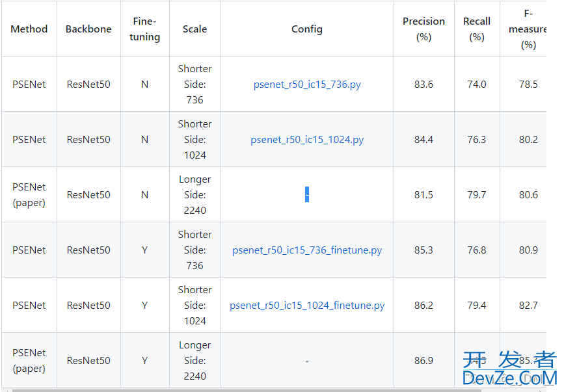Select the F-measure value 78.5
Image resolution: width=564 pixels, height=392 pixels.
(x=528, y=85)
